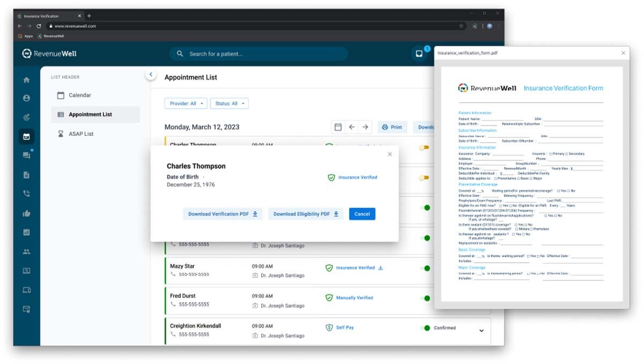Click the Print button
Screen dimensions: 644x364
[x=392, y=127]
